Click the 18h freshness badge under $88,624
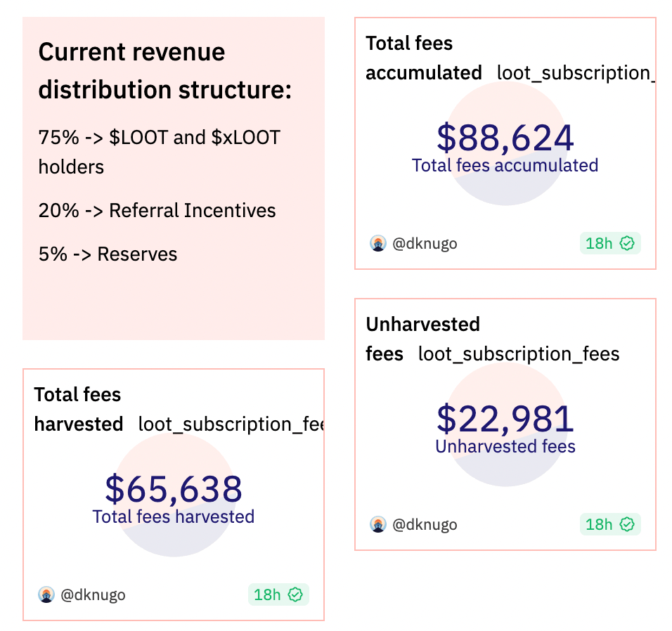672x631 pixels. click(x=600, y=244)
